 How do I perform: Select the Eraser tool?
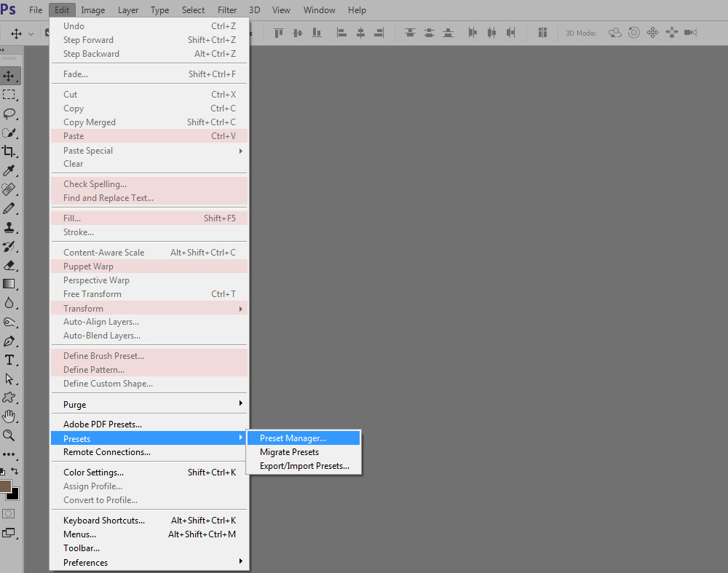click(x=9, y=265)
